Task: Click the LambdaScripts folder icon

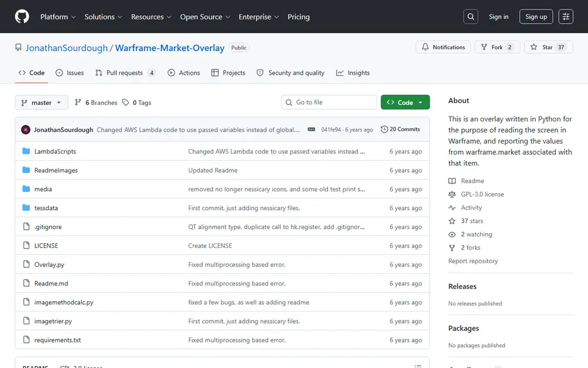Action: pos(26,151)
